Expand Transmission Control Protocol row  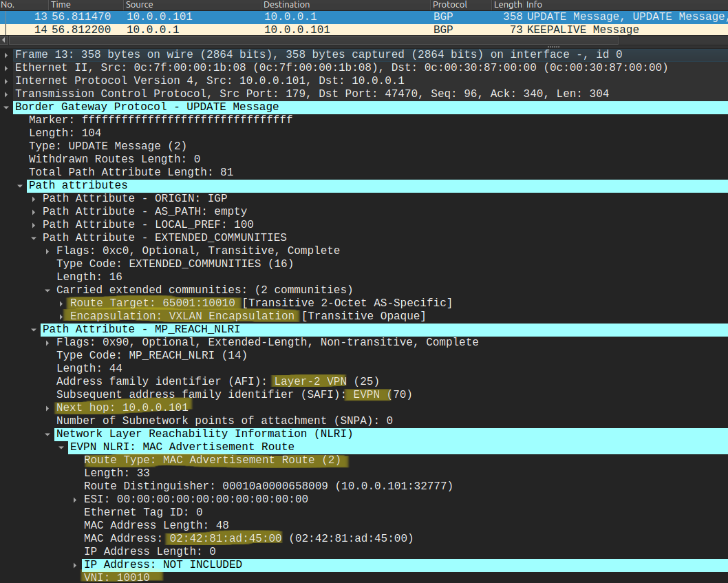pos(6,94)
